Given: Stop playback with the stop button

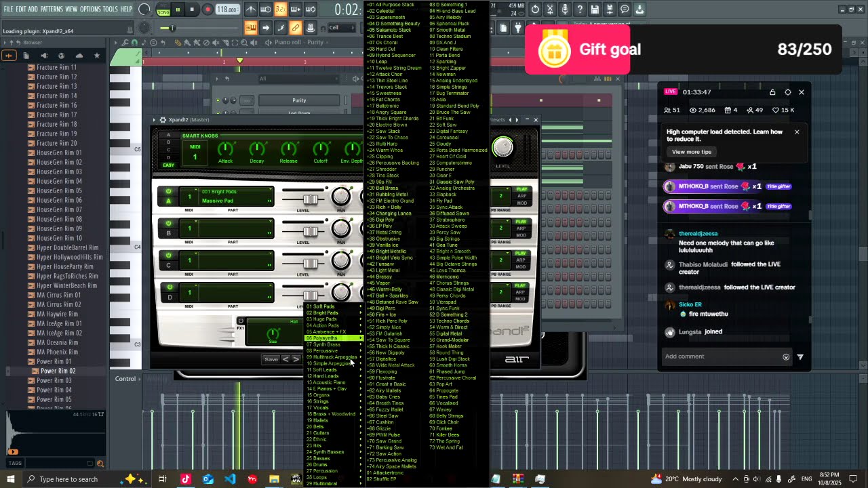Looking at the screenshot, I should pos(193,9).
